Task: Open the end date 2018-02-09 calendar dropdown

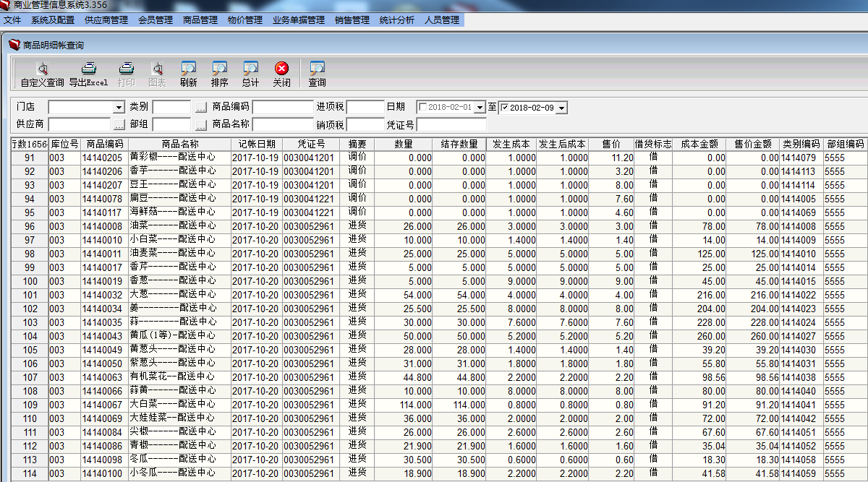Action: 562,108
